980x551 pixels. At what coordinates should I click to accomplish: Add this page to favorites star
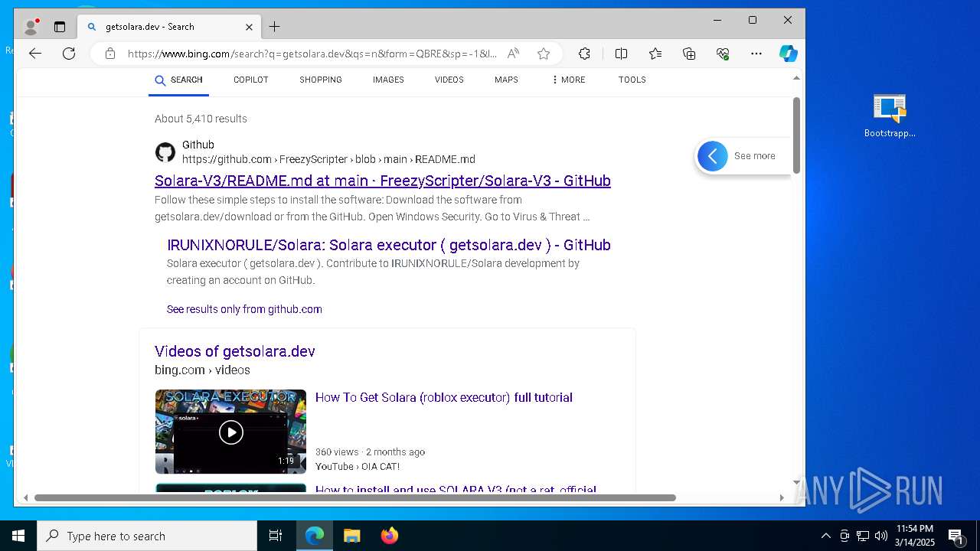click(544, 54)
